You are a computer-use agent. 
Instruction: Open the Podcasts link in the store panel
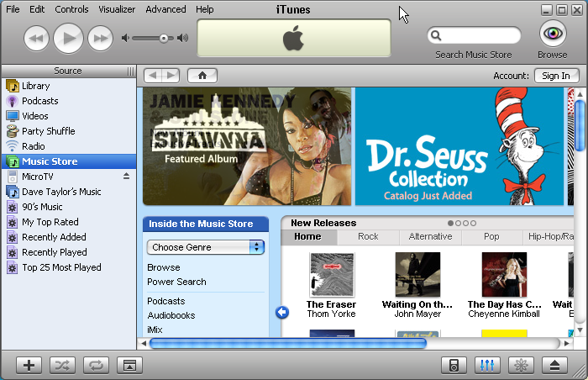tap(166, 301)
